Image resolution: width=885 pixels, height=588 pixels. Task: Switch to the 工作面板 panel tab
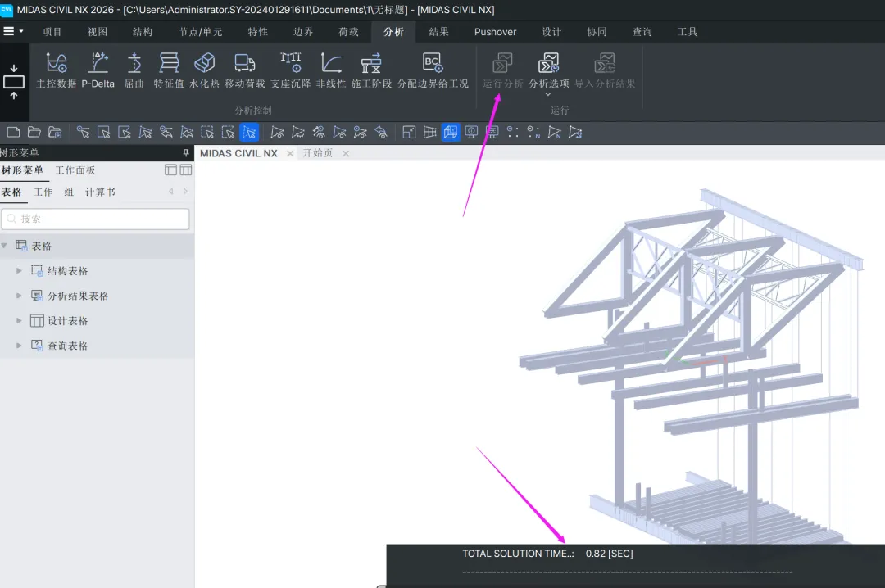pyautogui.click(x=75, y=170)
